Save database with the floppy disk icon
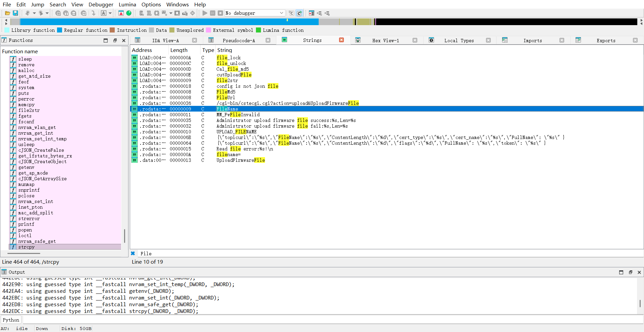The height and width of the screenshot is (332, 644). coord(15,13)
